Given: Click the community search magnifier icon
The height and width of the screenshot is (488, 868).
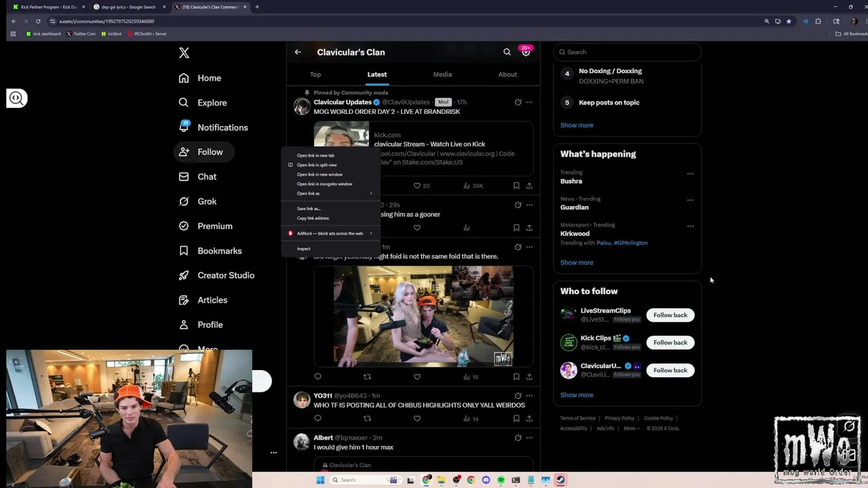Looking at the screenshot, I should (507, 52).
